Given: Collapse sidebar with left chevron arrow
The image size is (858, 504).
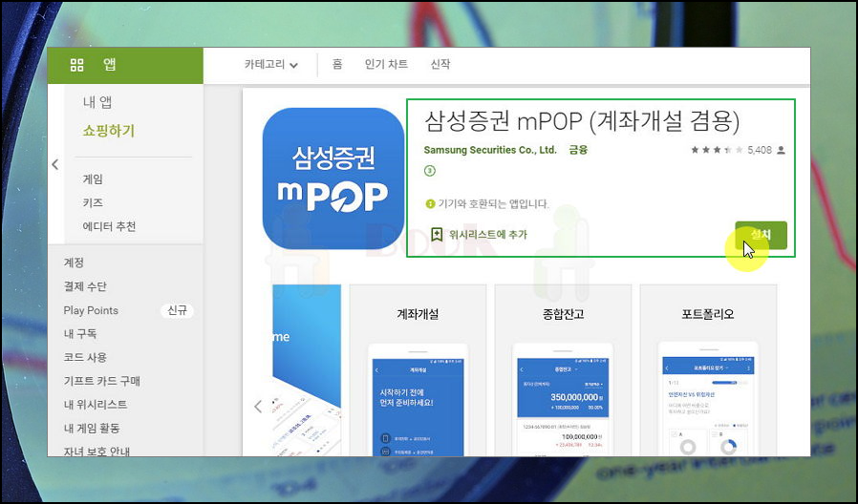Looking at the screenshot, I should point(55,164).
